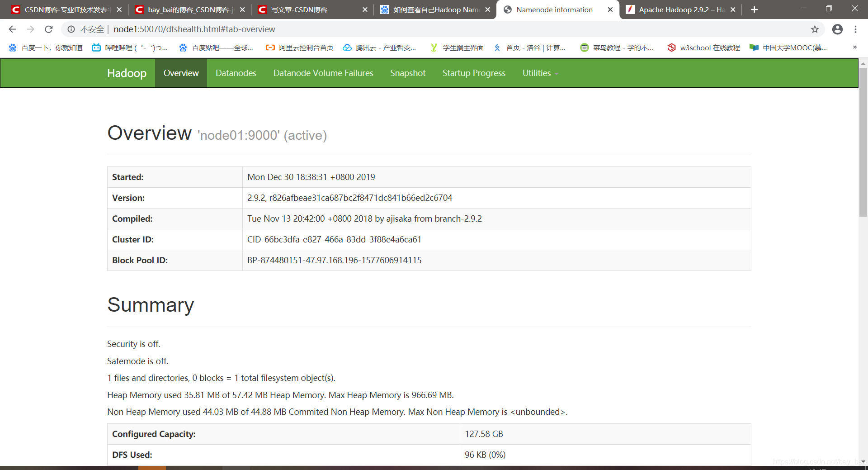Close the Namenode information tab
Viewport: 868px width, 470px height.
(610, 9)
